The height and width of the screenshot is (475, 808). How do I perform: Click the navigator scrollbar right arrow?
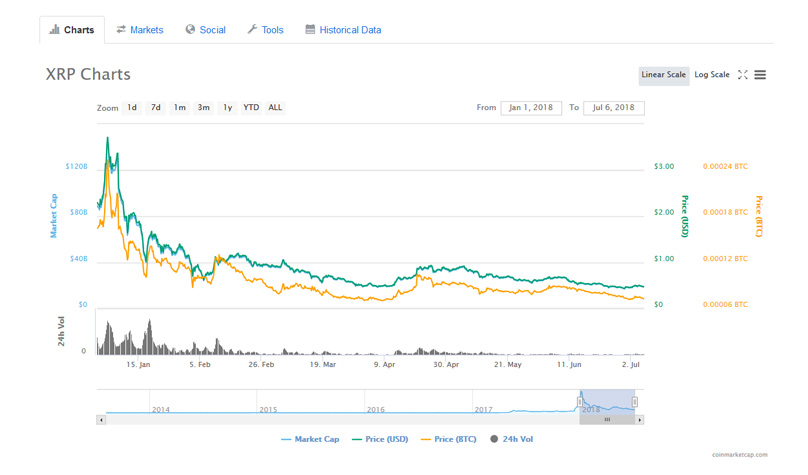(639, 420)
